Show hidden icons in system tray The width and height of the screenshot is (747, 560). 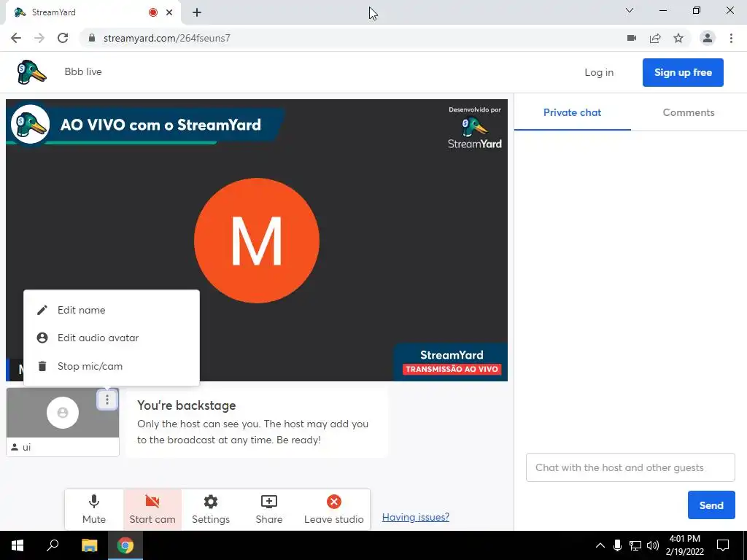[x=600, y=545]
